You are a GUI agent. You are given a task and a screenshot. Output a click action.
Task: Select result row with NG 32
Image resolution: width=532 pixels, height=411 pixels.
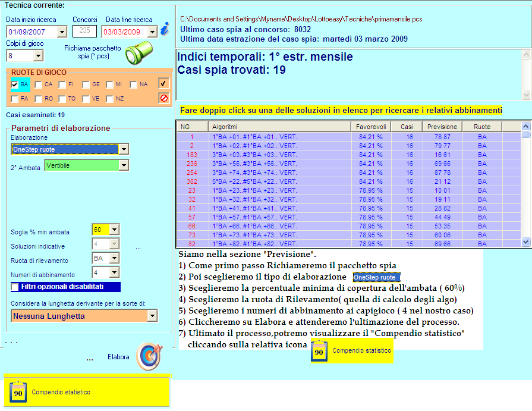(x=349, y=199)
